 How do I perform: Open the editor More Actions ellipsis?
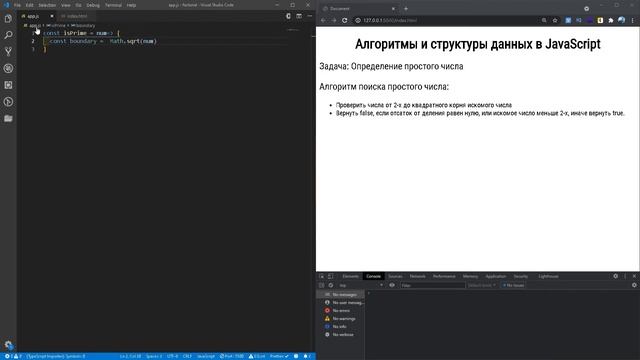tap(310, 16)
